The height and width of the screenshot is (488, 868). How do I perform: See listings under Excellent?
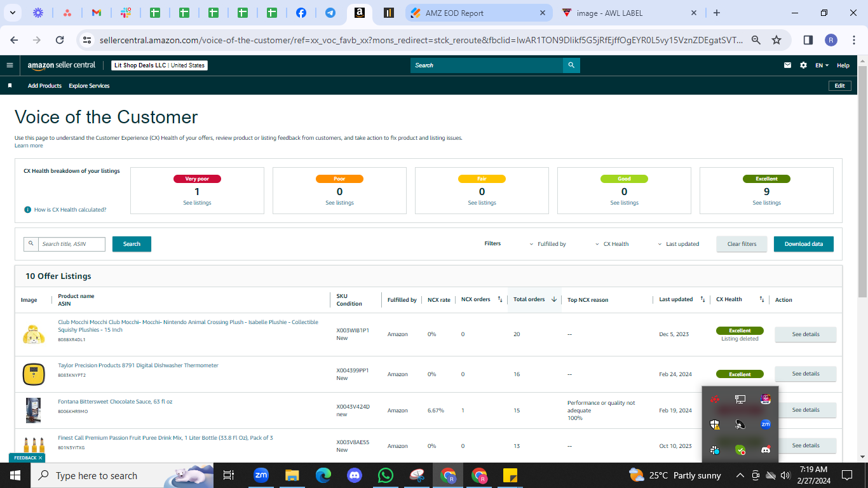click(x=766, y=203)
